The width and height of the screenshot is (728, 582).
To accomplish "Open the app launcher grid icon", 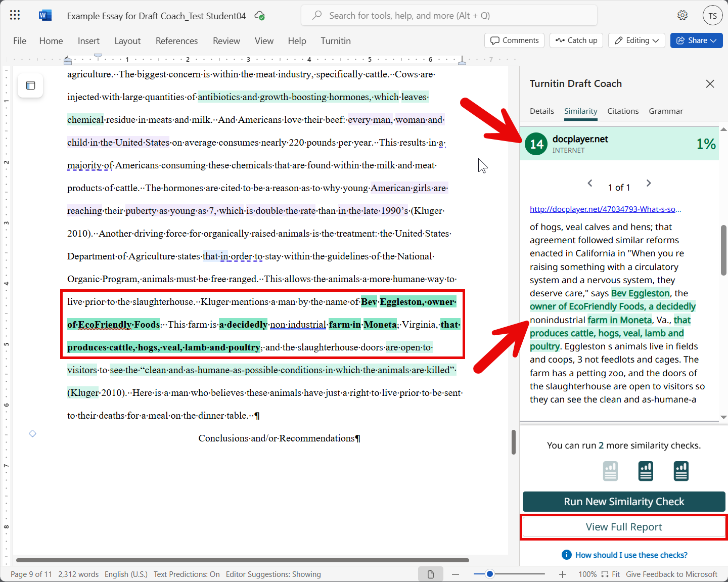I will (x=15, y=15).
